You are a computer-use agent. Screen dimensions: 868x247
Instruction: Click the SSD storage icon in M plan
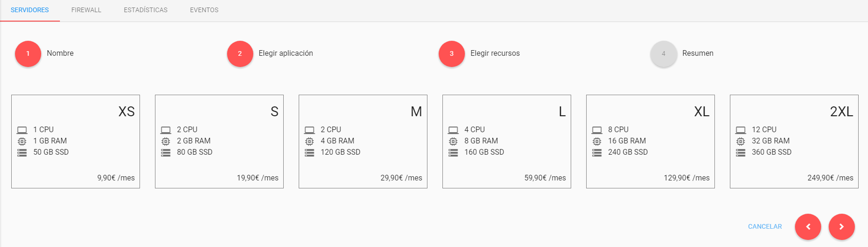coord(309,152)
